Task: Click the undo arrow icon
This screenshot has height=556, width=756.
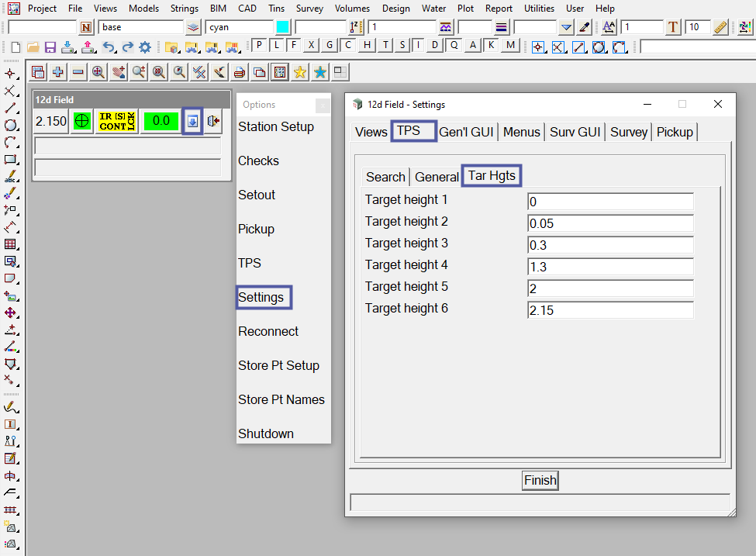Action: tap(109, 47)
